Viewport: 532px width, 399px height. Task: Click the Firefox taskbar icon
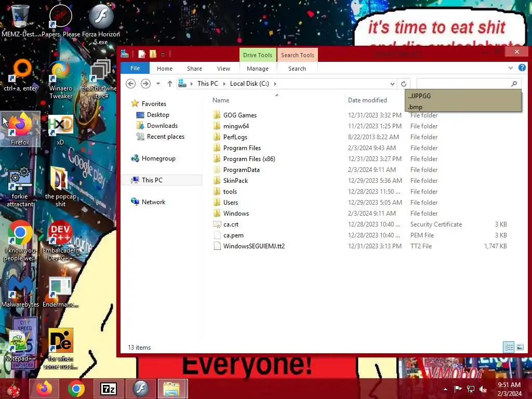[x=44, y=389]
